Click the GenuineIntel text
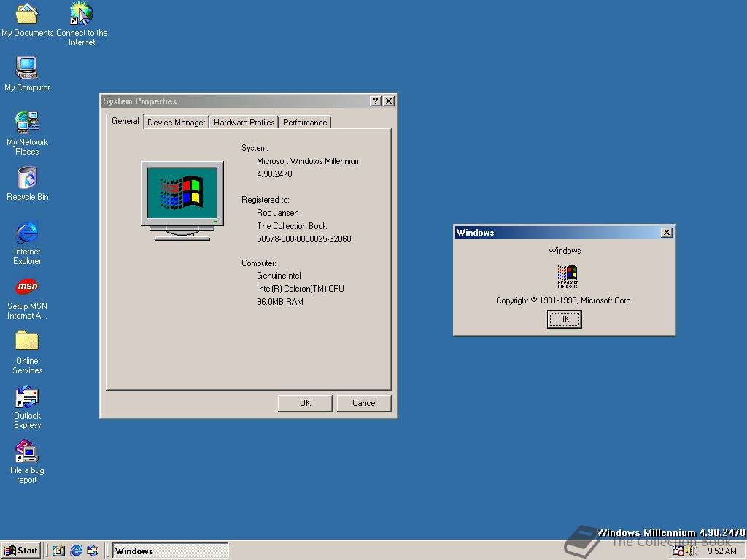The width and height of the screenshot is (747, 560). point(279,276)
